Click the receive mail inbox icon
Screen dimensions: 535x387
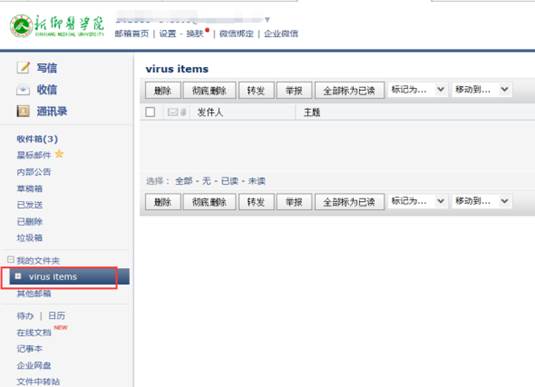pyautogui.click(x=23, y=90)
